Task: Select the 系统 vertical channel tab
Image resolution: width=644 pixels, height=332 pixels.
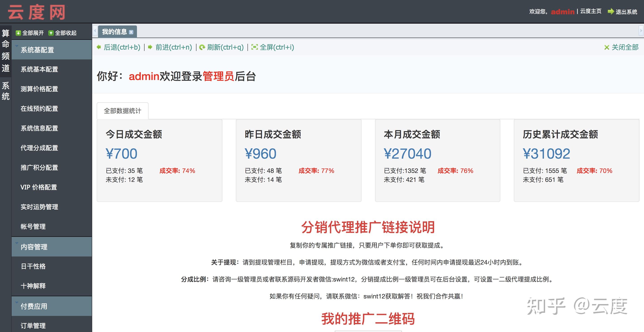Action: 6,91
